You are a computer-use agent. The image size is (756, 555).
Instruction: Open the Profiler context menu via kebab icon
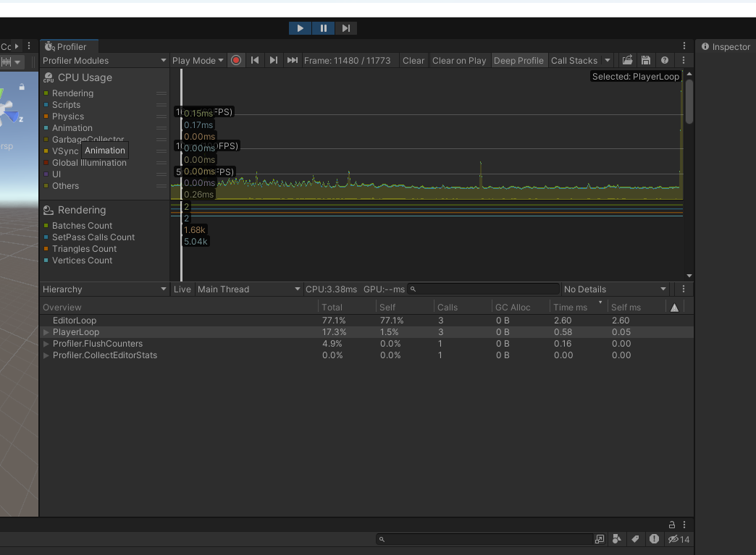(x=684, y=46)
